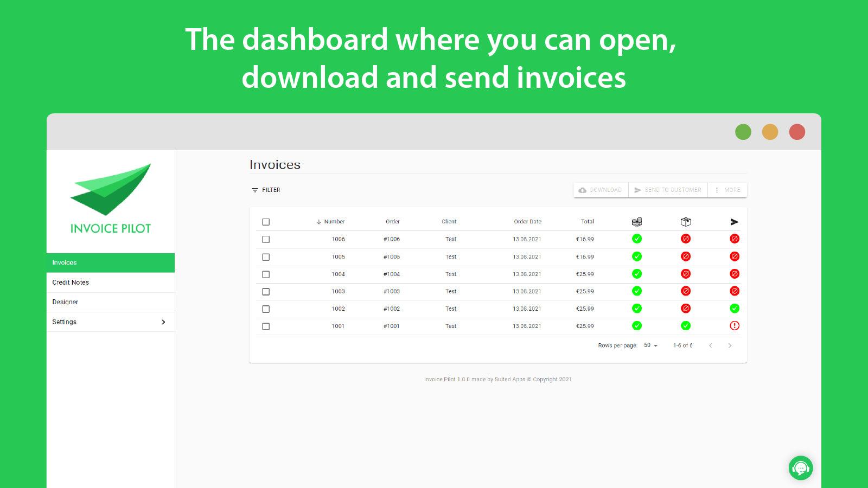The width and height of the screenshot is (868, 488).
Task: Open the rows per page dropdown
Action: (x=650, y=345)
